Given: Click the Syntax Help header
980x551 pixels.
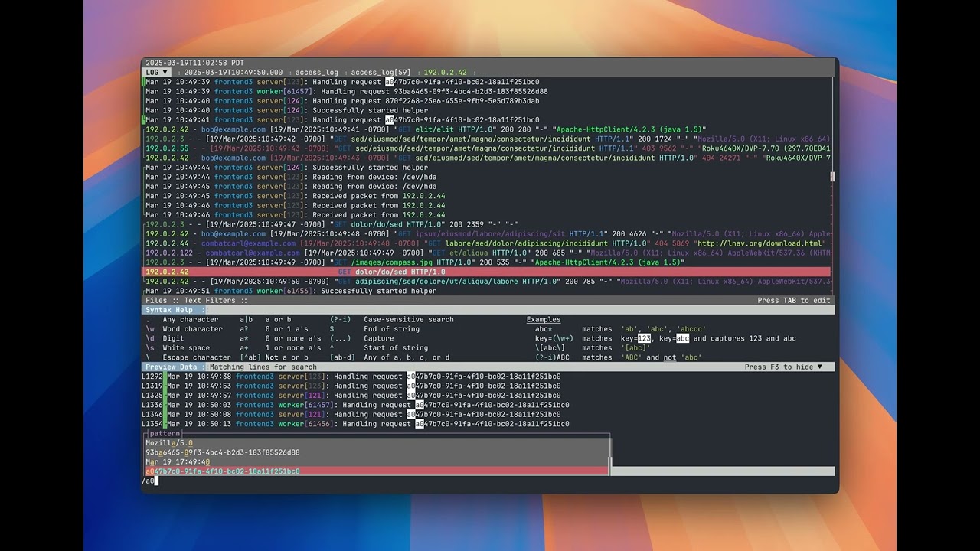Looking at the screenshot, I should 169,310.
